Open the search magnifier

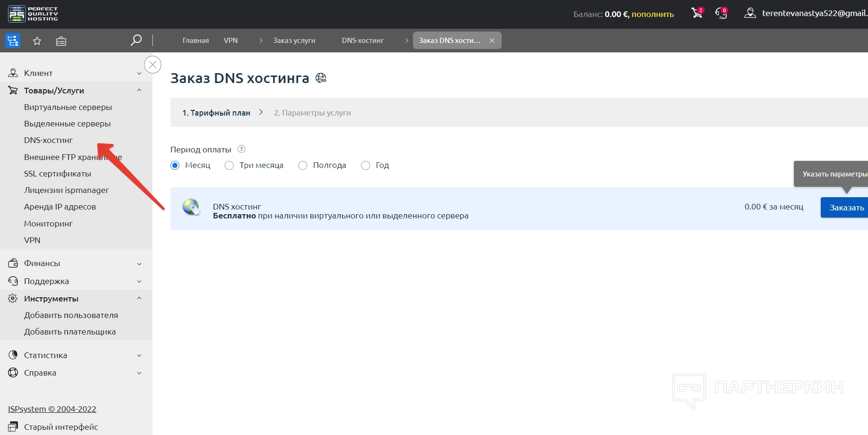click(136, 40)
